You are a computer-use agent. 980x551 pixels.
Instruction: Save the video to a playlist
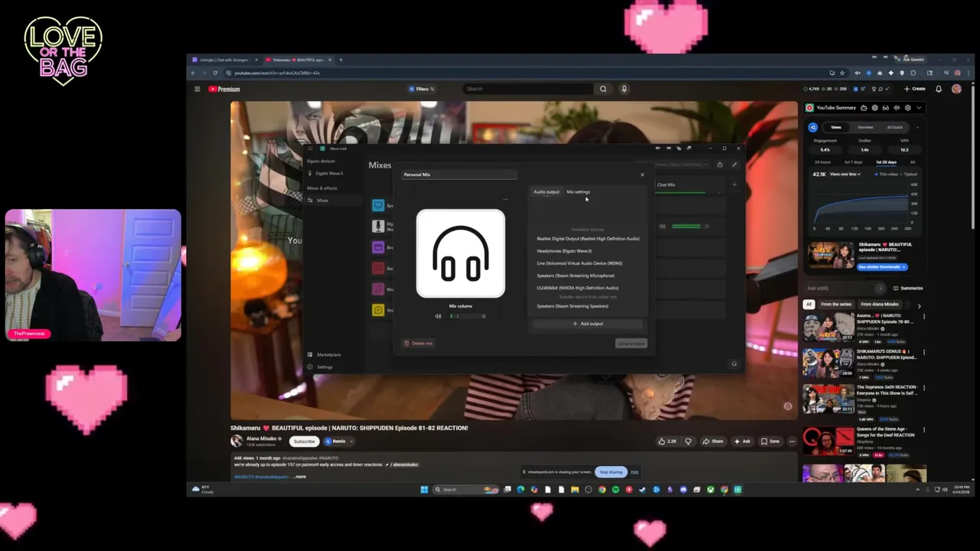pyautogui.click(x=770, y=442)
